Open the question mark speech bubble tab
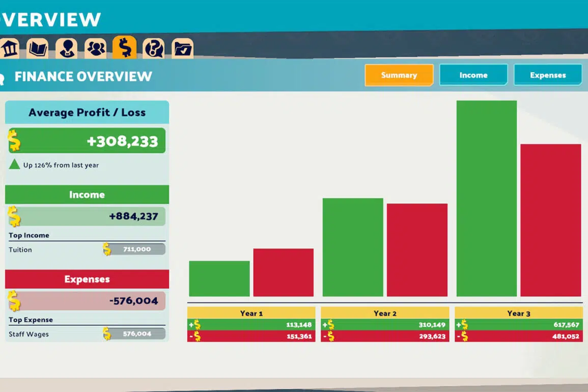The image size is (588, 392). click(x=153, y=48)
